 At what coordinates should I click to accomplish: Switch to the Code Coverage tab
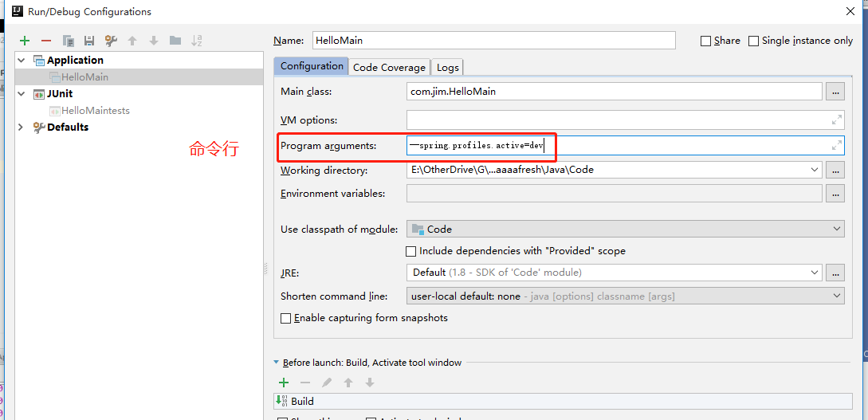[x=389, y=68]
